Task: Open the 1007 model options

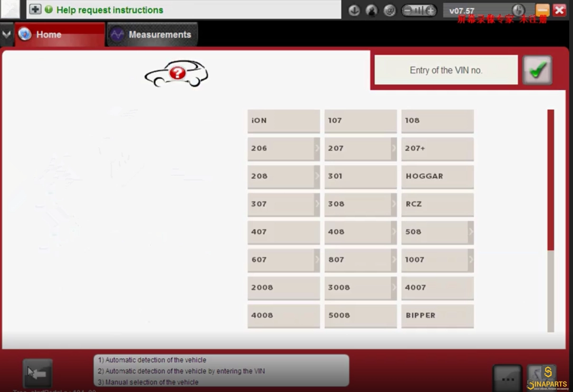Action: (x=437, y=260)
